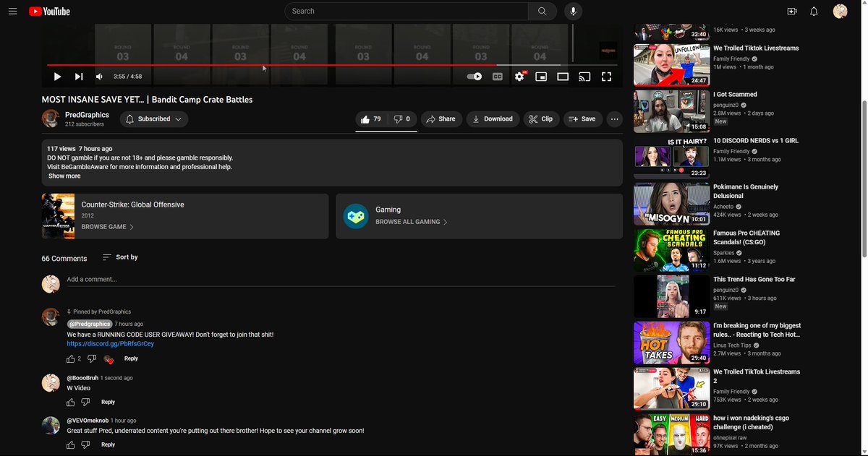Open the heart icon on pinned comment
The width and height of the screenshot is (868, 456).
coord(109,359)
